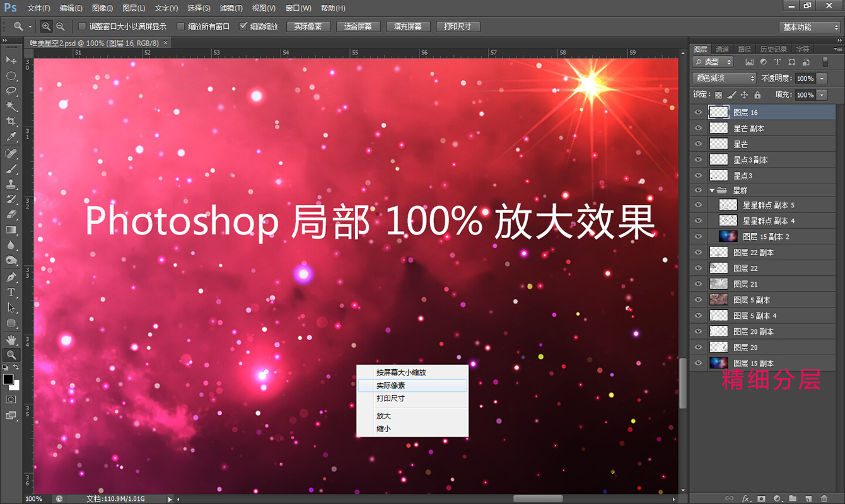
Task: Select the Clone Stamp tool
Action: tap(11, 185)
